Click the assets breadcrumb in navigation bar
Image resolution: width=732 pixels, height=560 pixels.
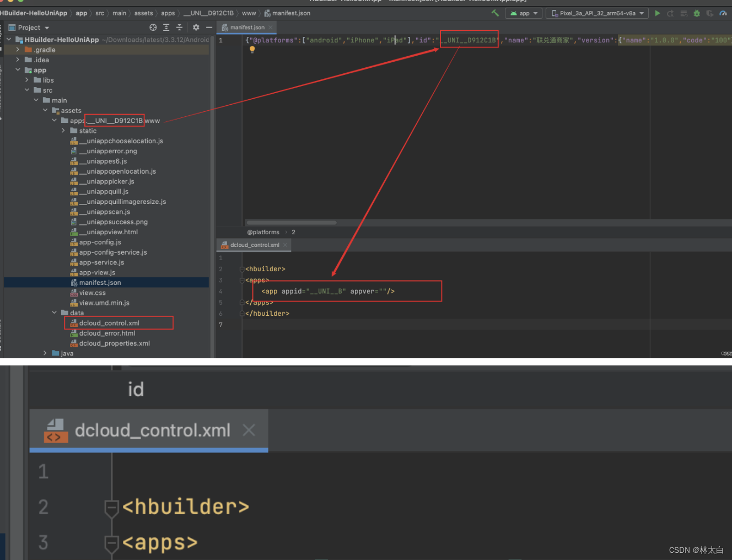coord(143,13)
